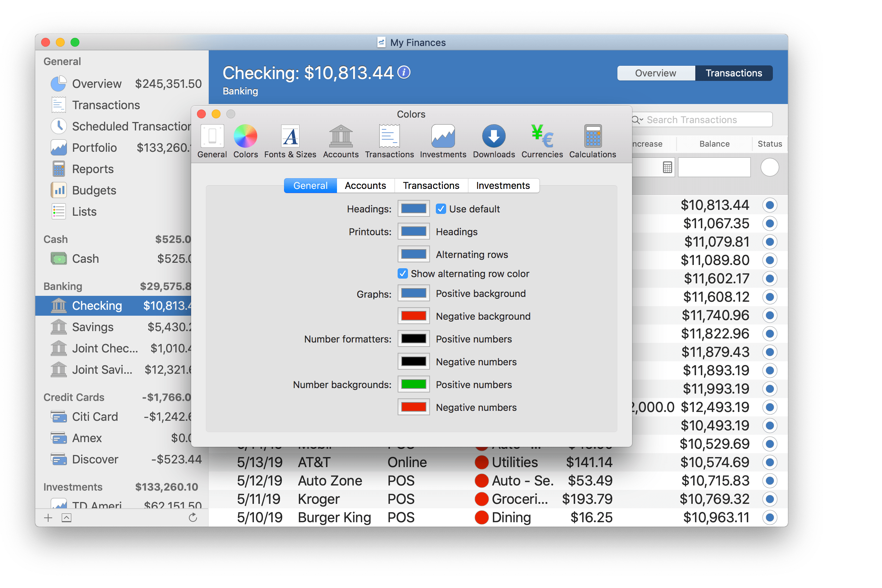Click the Lists icon in sidebar
882x588 pixels.
coord(58,212)
